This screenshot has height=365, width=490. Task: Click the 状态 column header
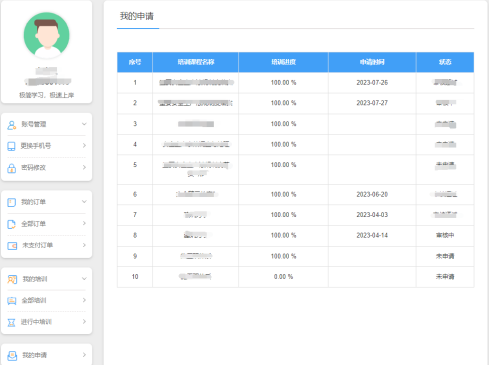point(445,62)
